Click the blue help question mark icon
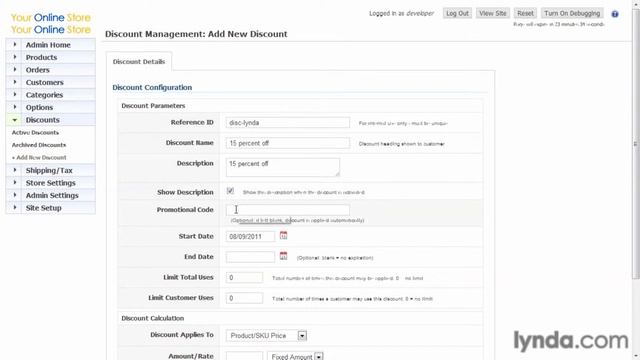This screenshot has height=360, width=640. [615, 14]
